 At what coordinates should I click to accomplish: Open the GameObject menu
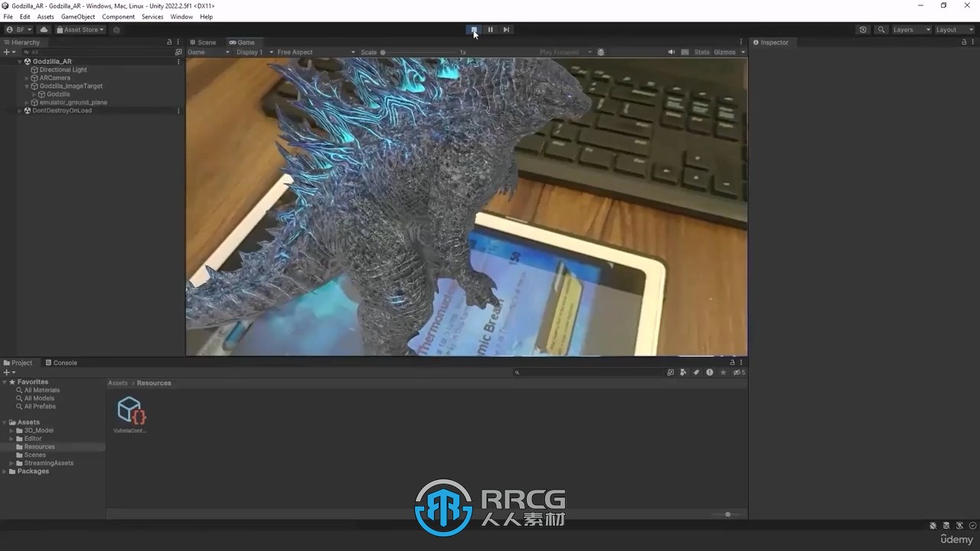[78, 17]
